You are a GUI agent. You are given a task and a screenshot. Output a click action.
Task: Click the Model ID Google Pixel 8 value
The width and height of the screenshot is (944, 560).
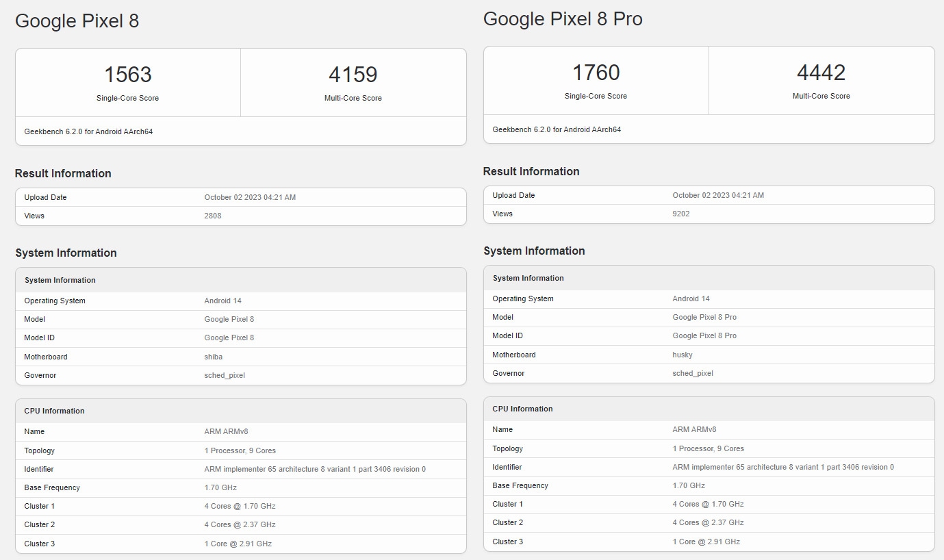click(229, 338)
